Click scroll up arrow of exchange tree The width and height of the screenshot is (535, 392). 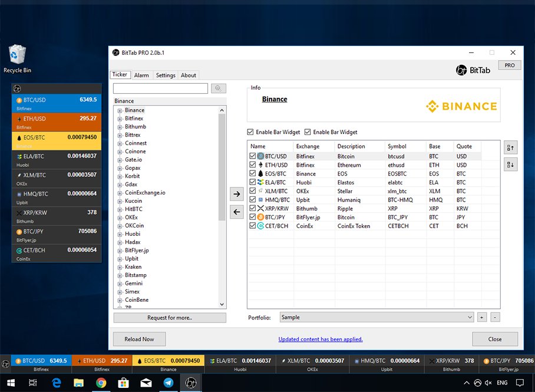tap(222, 110)
